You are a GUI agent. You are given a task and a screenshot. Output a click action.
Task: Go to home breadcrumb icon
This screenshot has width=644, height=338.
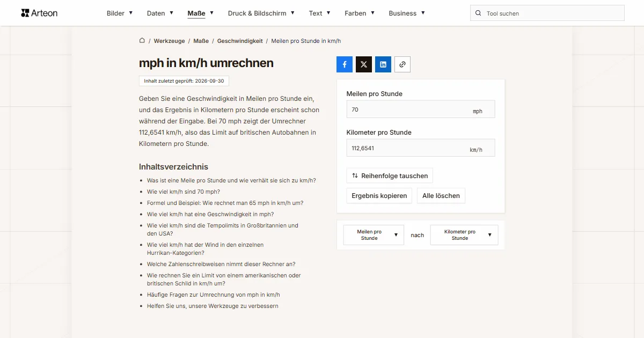[142, 41]
